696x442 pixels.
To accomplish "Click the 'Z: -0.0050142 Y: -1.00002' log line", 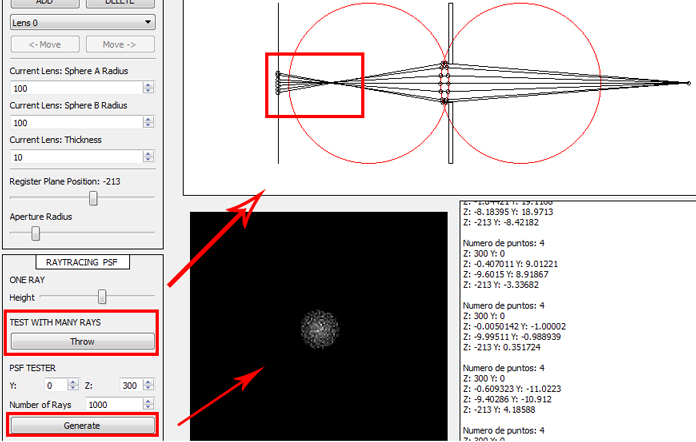I will pyautogui.click(x=514, y=326).
